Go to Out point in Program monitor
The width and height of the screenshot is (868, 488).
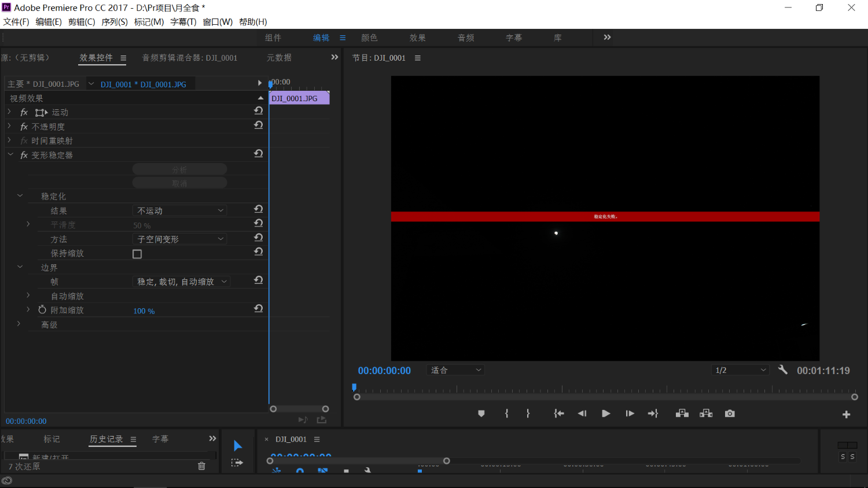click(653, 413)
